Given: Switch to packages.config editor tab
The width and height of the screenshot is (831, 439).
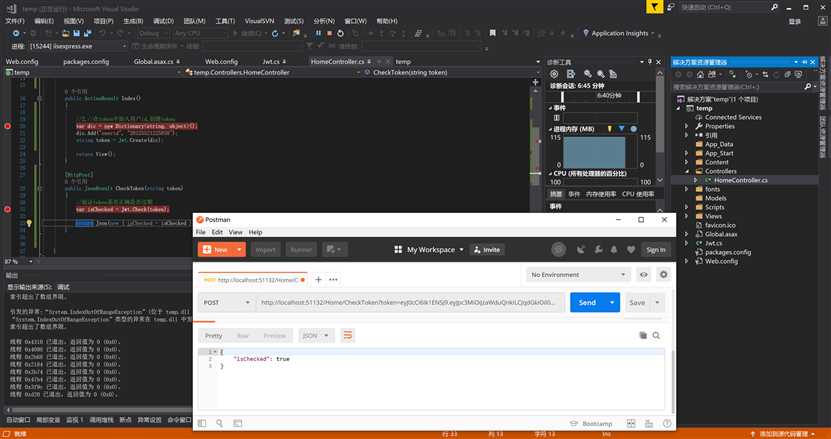Looking at the screenshot, I should pos(86,62).
